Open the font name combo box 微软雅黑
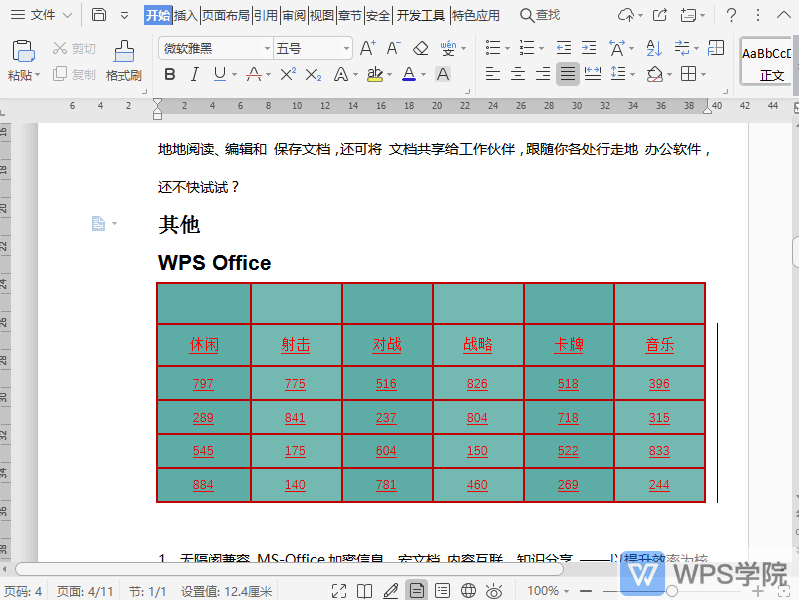This screenshot has height=600, width=799. (215, 49)
